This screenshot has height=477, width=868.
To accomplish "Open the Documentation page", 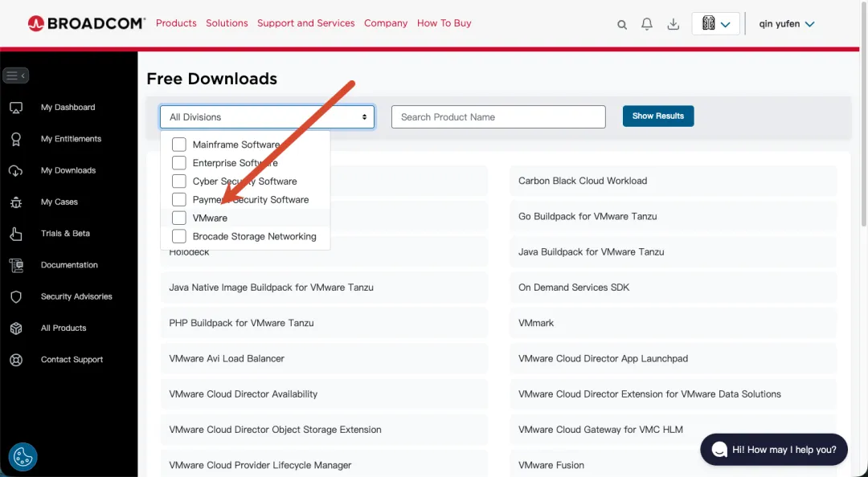I will pyautogui.click(x=69, y=265).
